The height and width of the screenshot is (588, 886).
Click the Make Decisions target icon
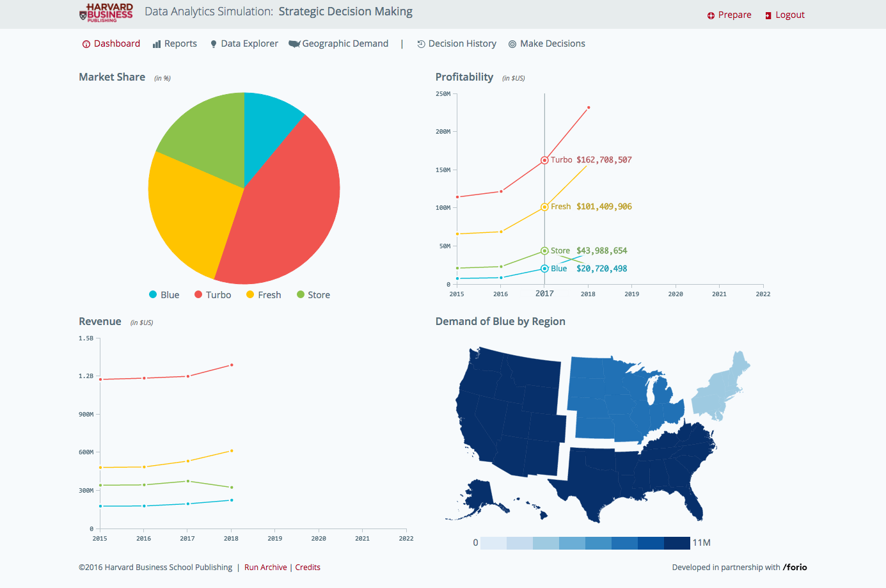coord(512,44)
